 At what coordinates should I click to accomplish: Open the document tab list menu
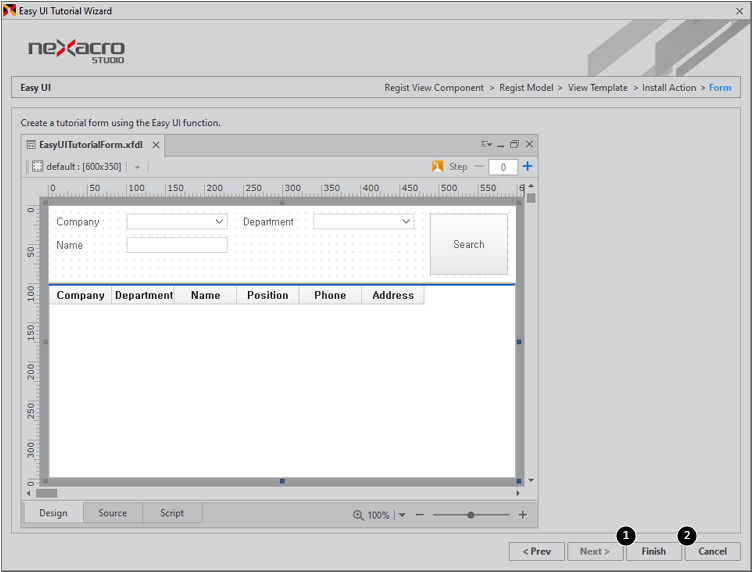[x=486, y=145]
